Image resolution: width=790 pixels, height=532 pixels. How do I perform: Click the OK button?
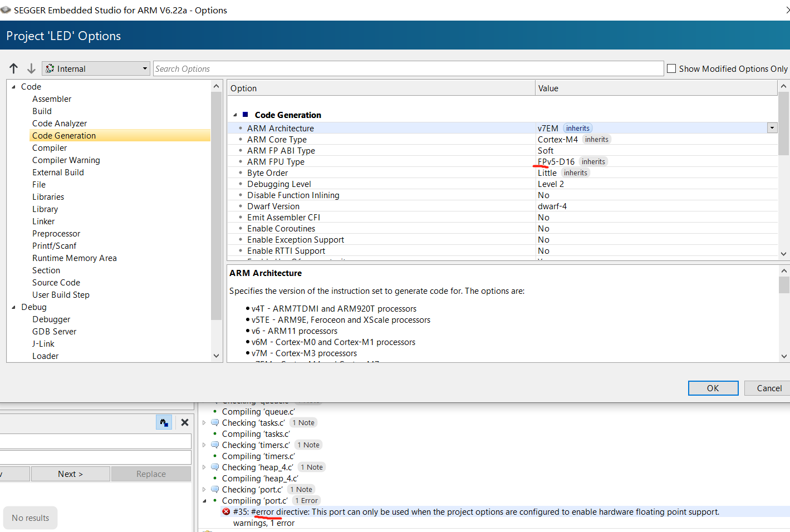point(713,388)
